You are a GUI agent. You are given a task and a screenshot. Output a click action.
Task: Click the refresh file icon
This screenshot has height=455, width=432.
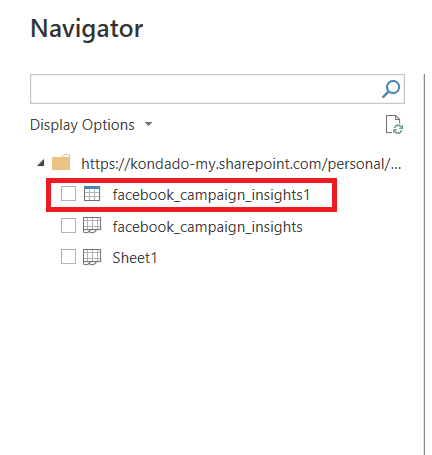tap(394, 125)
